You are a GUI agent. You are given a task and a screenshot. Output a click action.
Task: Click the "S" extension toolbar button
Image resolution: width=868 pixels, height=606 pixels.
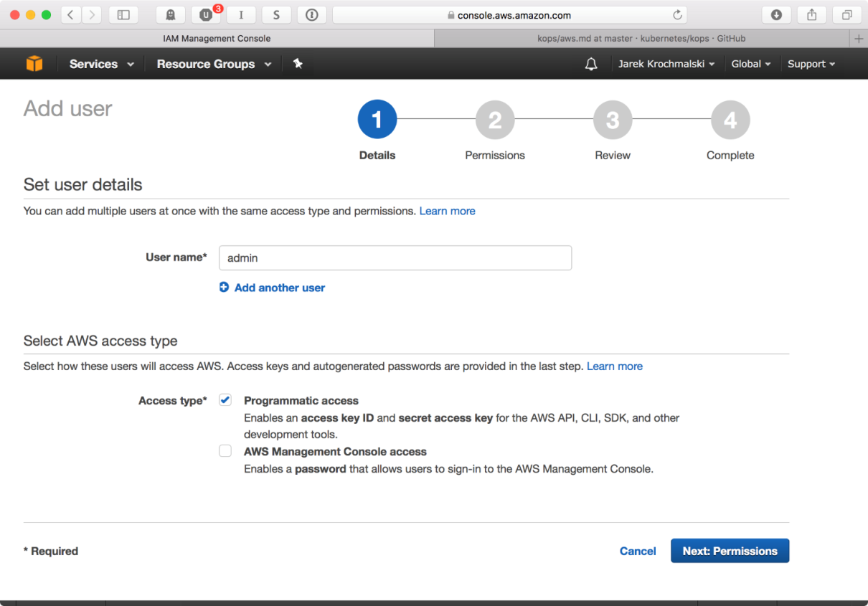[276, 14]
